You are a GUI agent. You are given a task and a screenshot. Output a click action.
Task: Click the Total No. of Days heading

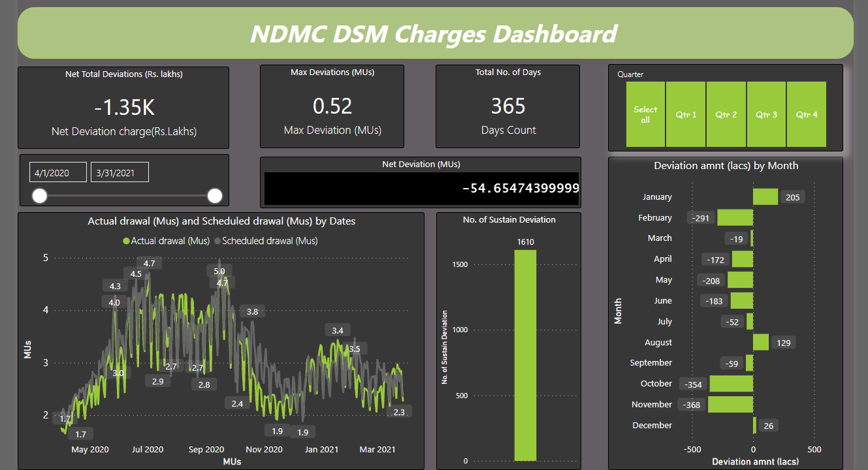click(508, 72)
